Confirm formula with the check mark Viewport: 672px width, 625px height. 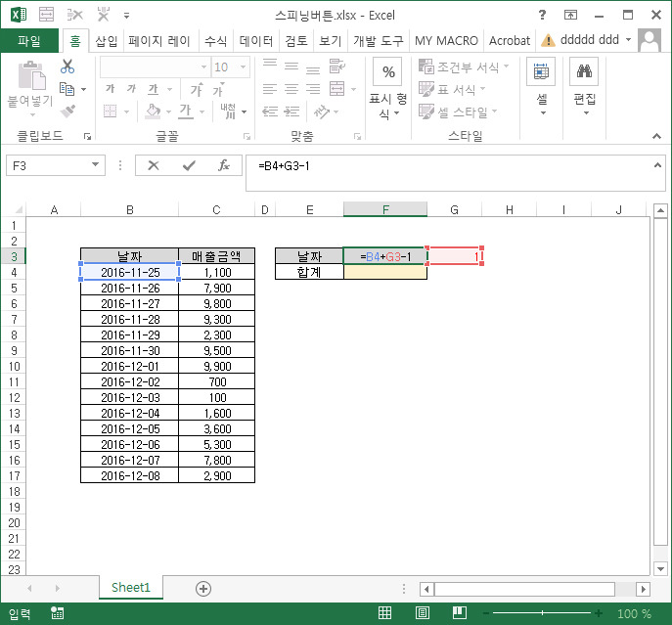coord(189,165)
